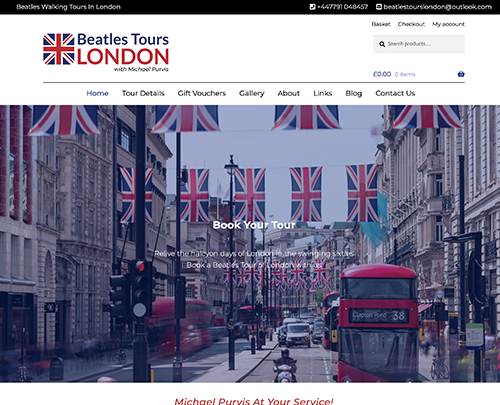500x405 pixels.
Task: Click the Beatles Tours London logo text
Action: tap(123, 49)
